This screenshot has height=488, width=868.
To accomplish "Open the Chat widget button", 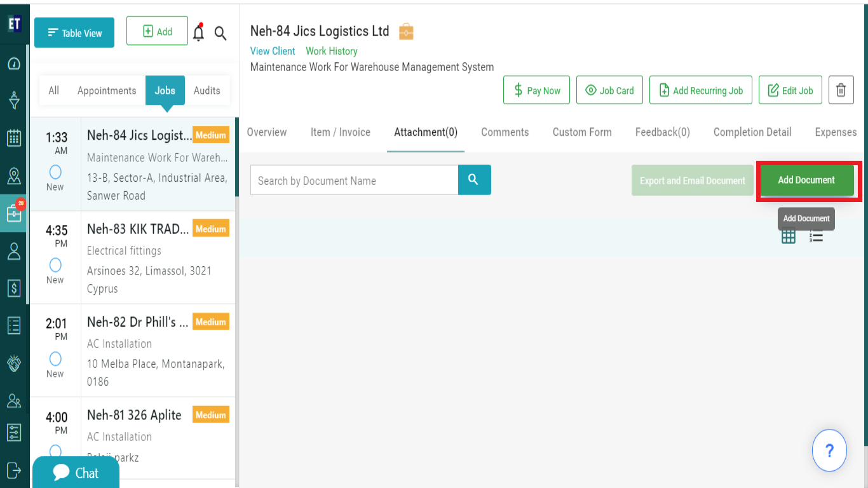I will point(76,472).
